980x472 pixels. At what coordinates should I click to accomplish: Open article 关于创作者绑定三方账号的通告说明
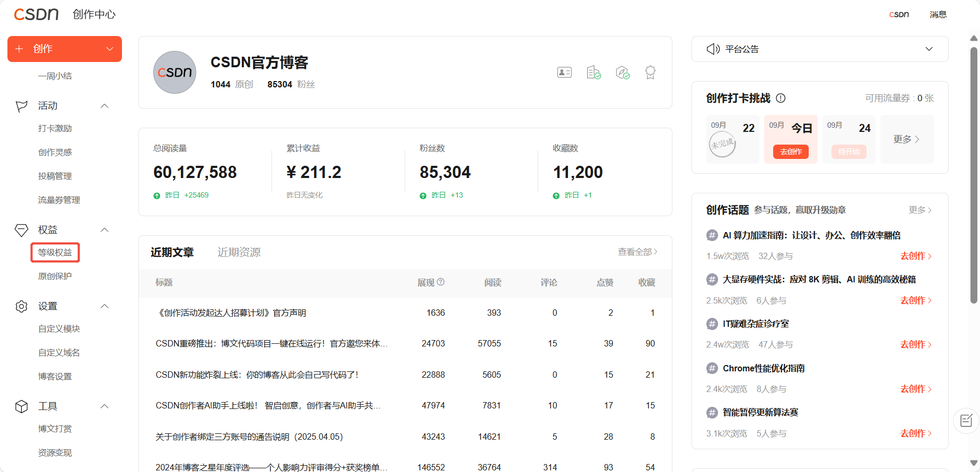pos(249,437)
